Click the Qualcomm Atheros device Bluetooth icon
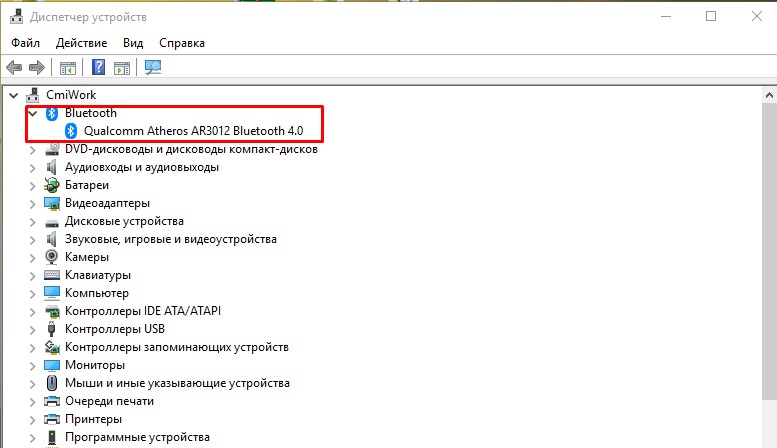This screenshot has height=448, width=777. click(71, 131)
